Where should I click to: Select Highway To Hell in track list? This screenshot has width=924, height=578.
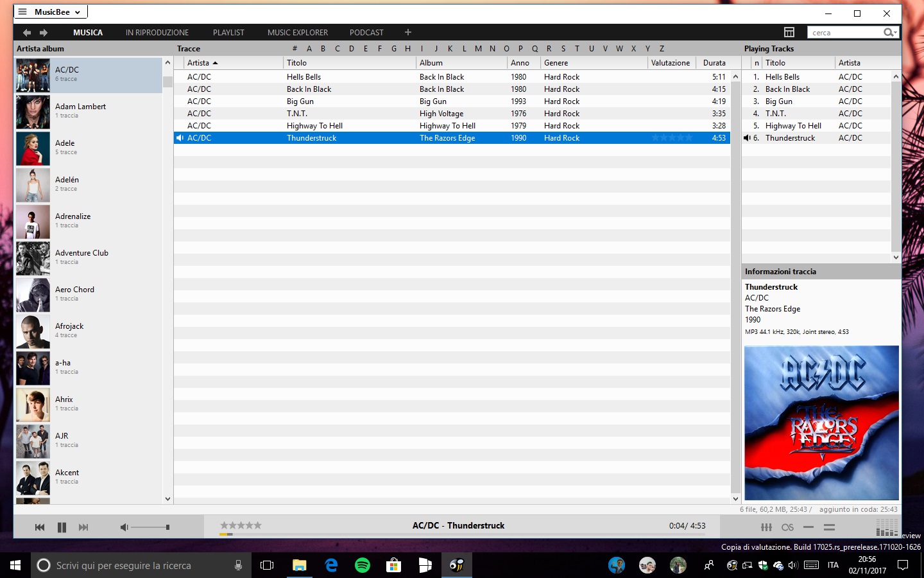pyautogui.click(x=452, y=126)
